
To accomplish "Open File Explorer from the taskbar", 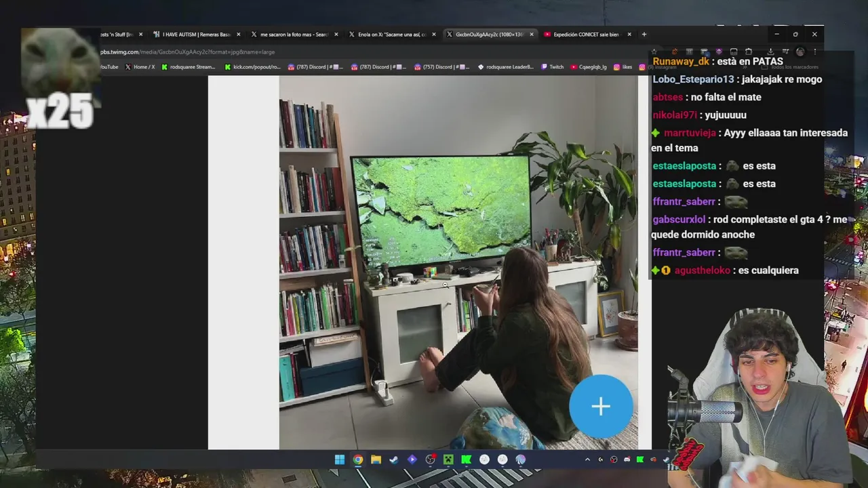I will [x=376, y=460].
